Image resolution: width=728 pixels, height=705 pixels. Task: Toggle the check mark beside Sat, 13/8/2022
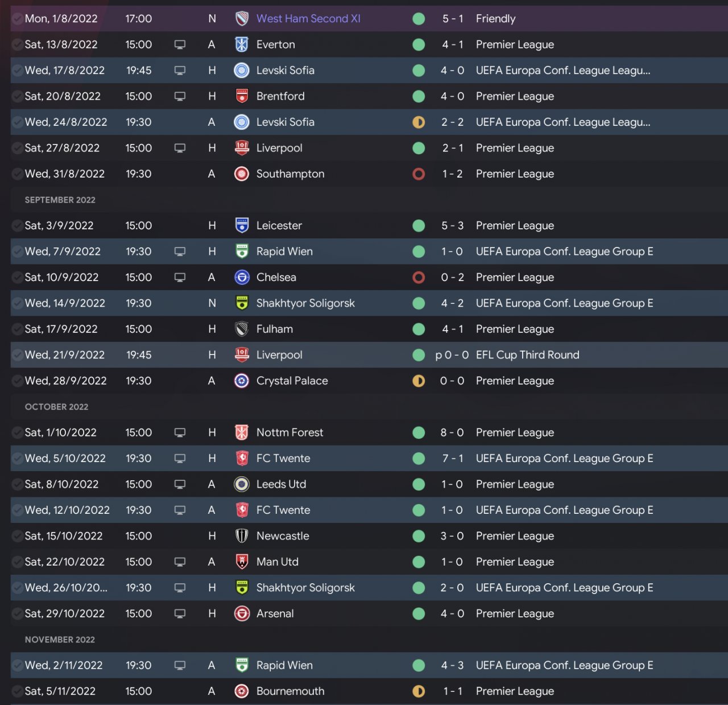point(18,44)
